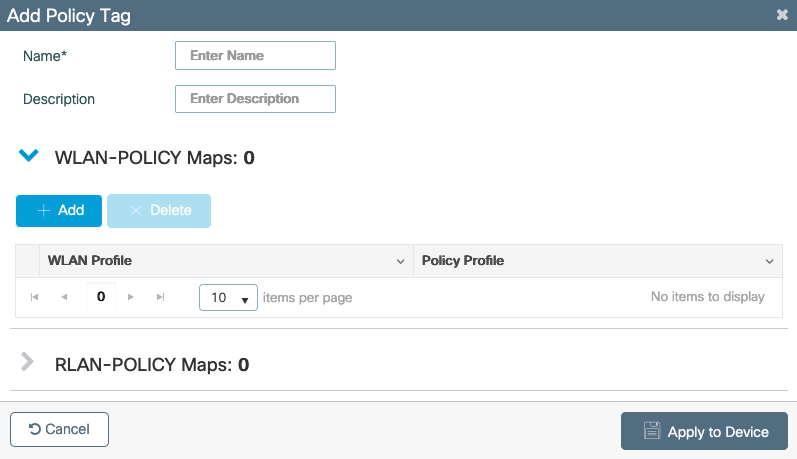The height and width of the screenshot is (459, 797).
Task: Jump to last page of results
Action: pyautogui.click(x=160, y=298)
